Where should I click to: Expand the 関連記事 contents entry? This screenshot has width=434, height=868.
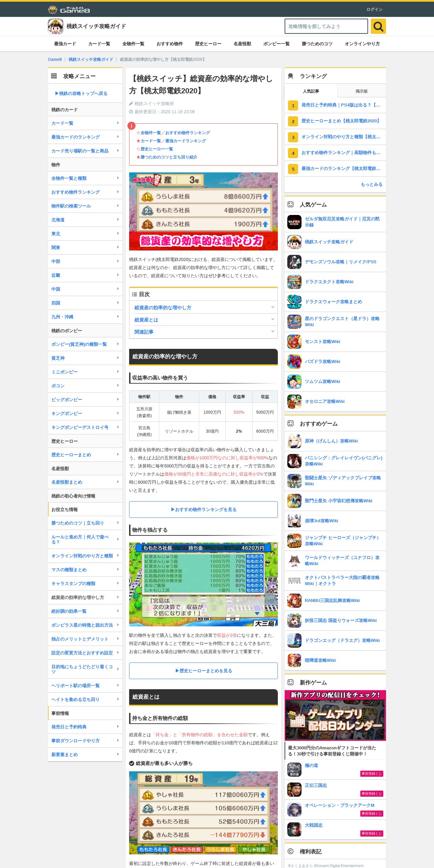[x=203, y=332]
